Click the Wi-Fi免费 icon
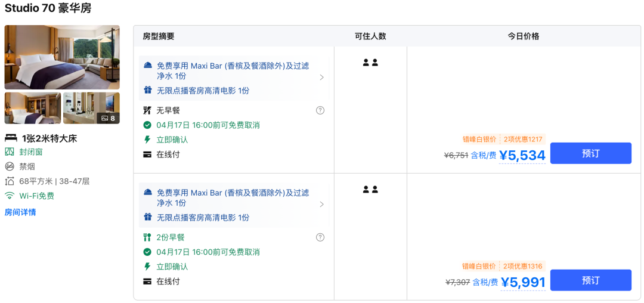The width and height of the screenshot is (644, 303). tap(10, 196)
